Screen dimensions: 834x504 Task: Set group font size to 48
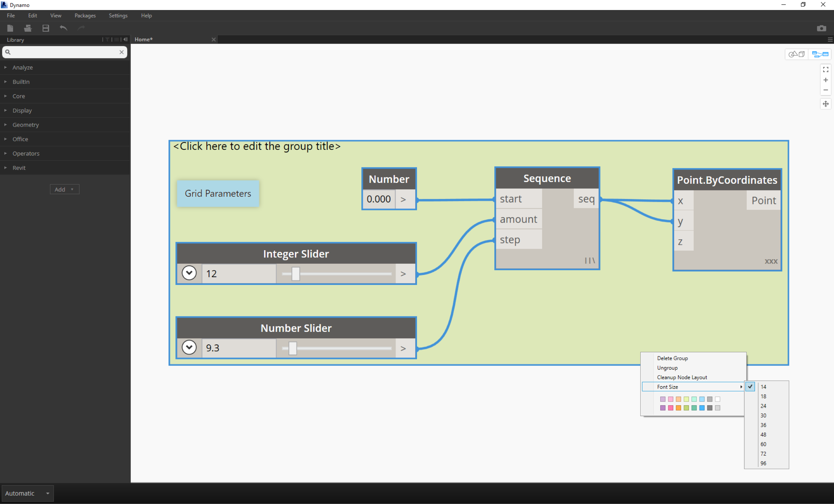click(767, 435)
